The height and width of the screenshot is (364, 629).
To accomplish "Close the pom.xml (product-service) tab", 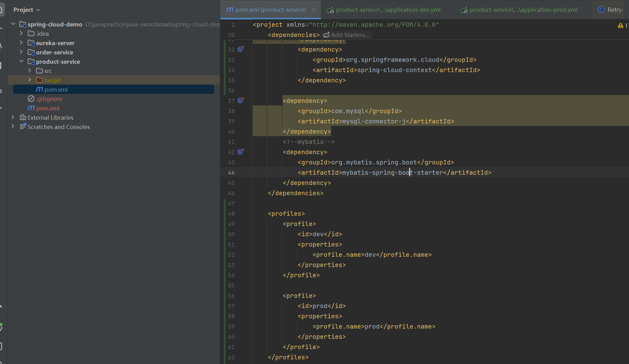I will pyautogui.click(x=314, y=10).
